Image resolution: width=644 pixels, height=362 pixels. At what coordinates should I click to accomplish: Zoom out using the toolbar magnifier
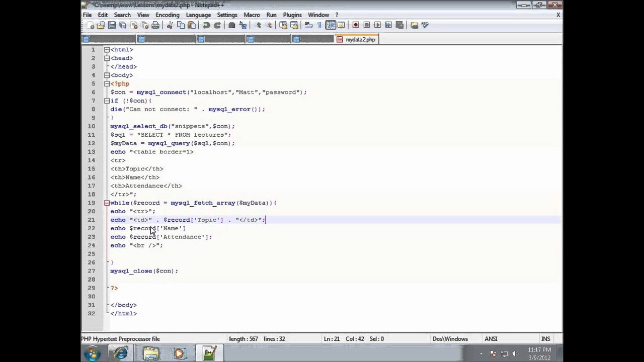(x=269, y=25)
